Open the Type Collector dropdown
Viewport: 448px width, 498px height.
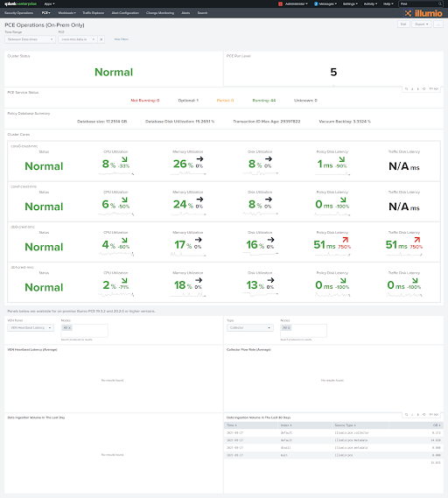pos(250,327)
